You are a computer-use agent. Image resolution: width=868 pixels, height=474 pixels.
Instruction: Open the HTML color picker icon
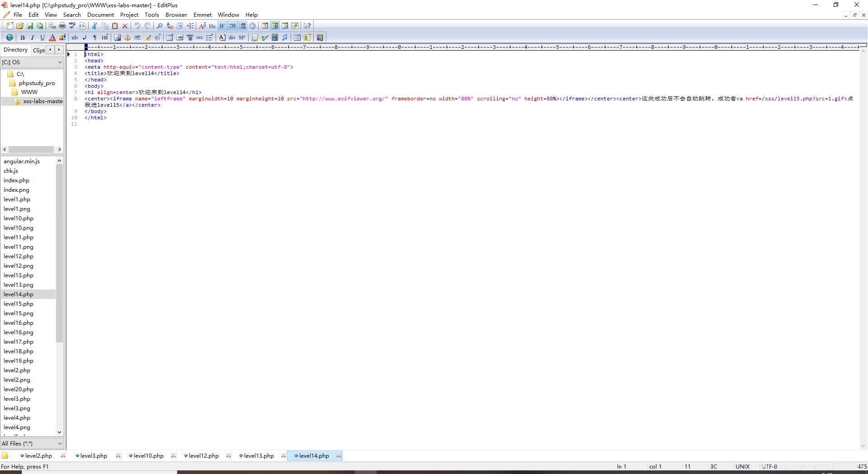[x=320, y=38]
